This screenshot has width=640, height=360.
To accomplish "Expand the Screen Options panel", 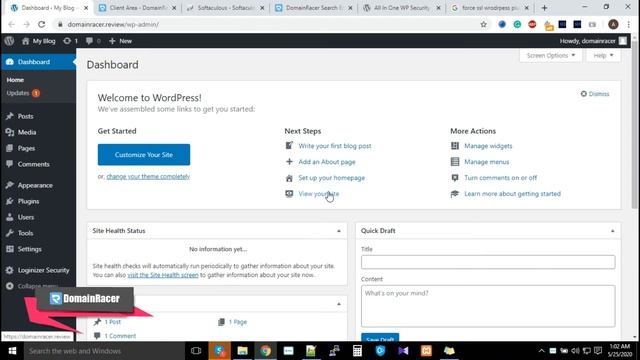I will pos(551,56).
